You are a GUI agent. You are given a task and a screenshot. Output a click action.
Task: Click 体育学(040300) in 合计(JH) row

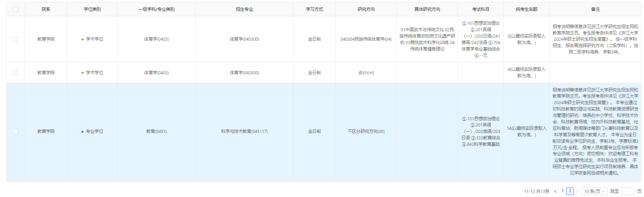pyautogui.click(x=245, y=73)
